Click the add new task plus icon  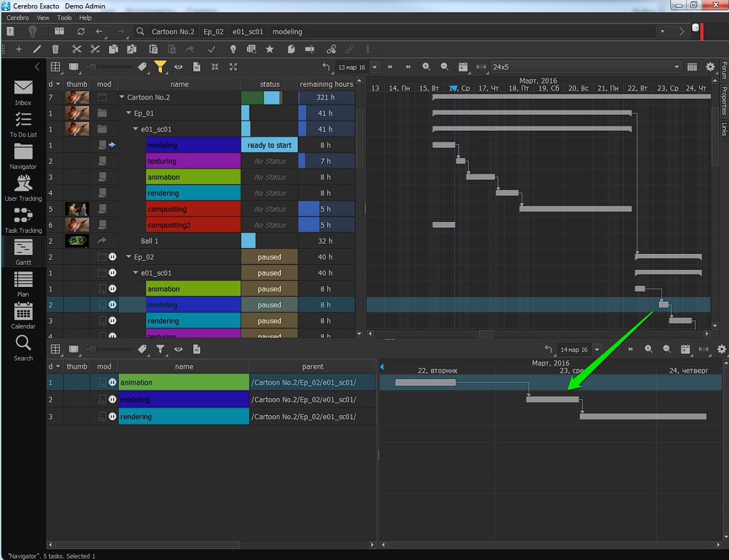click(18, 49)
